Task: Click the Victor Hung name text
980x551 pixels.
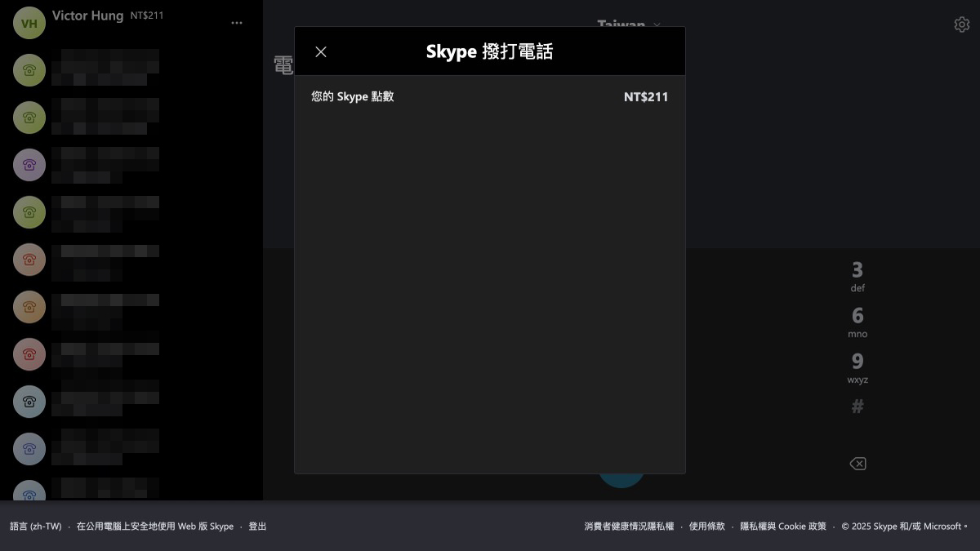Action: point(87,16)
